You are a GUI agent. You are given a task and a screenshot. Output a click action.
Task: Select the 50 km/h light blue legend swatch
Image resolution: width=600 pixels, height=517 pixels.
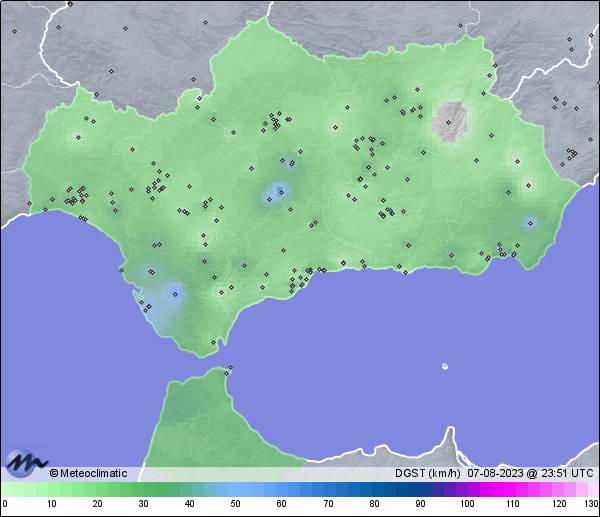pyautogui.click(x=236, y=489)
